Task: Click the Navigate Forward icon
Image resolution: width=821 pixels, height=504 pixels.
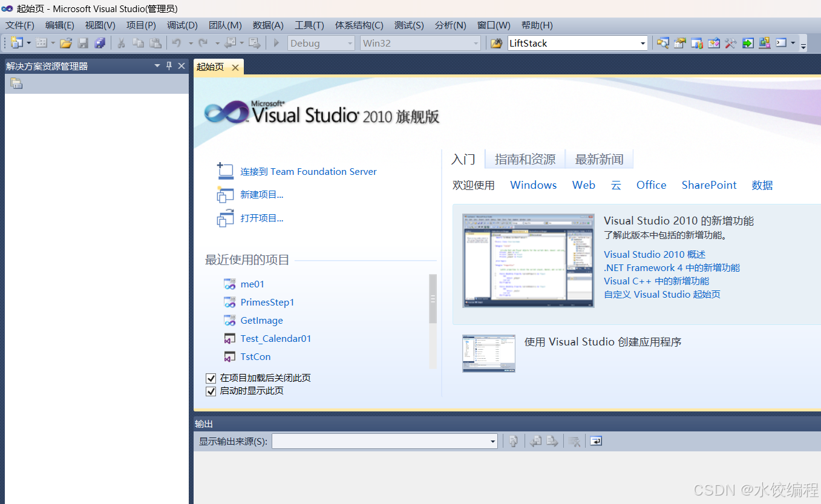Action: click(x=255, y=43)
